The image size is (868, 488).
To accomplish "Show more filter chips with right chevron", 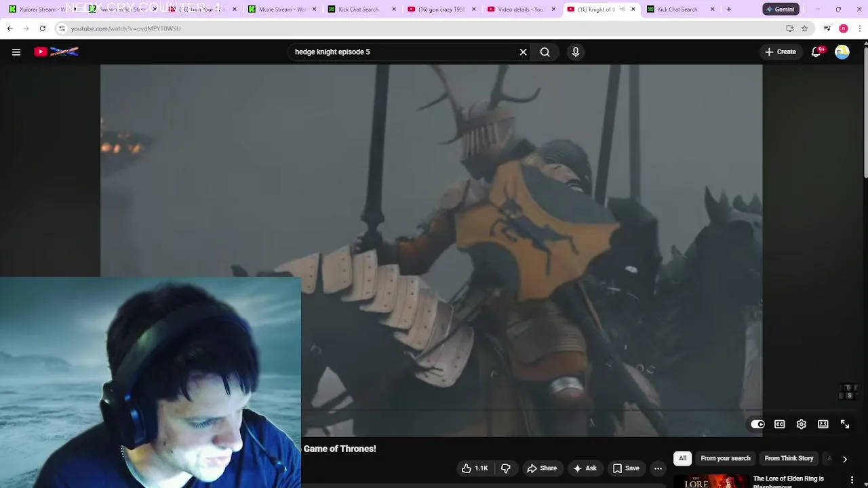I will [845, 459].
